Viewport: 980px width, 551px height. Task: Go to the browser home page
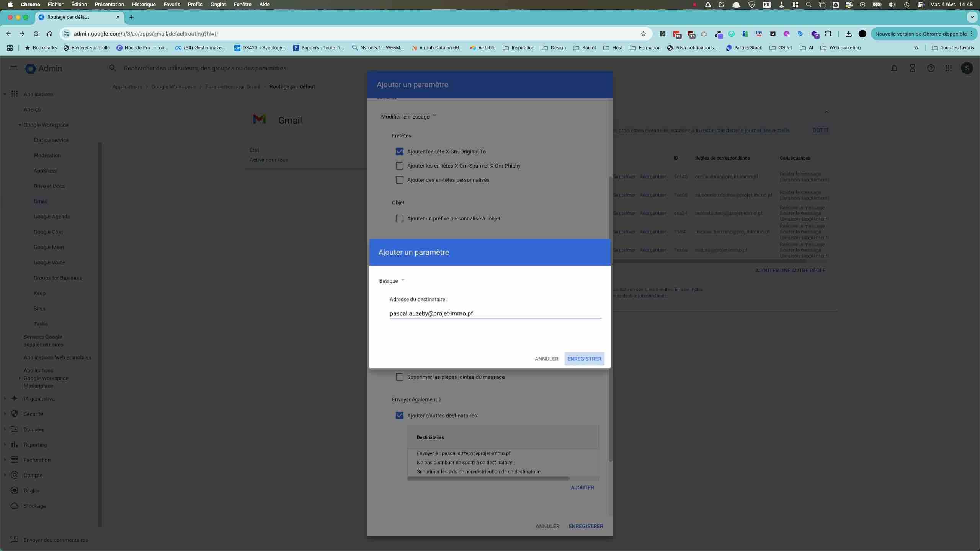point(50,34)
